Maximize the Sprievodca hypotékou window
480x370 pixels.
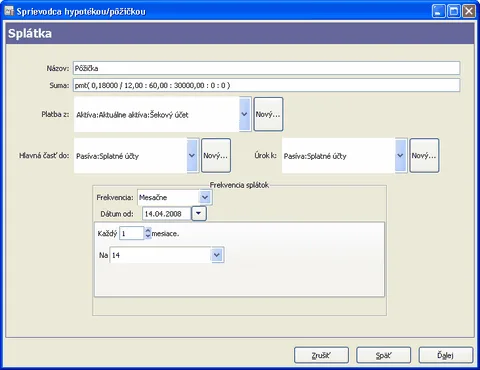coord(454,11)
